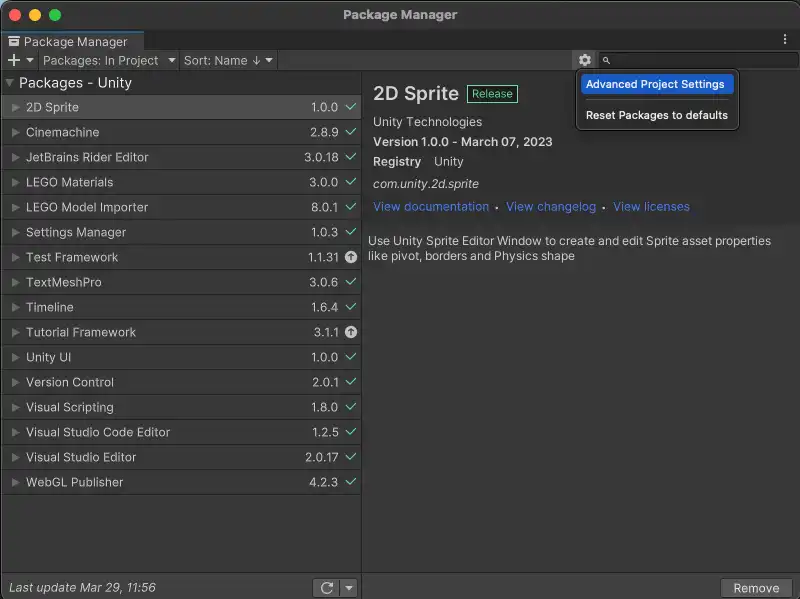Expand the Cinemachine package entry
800x599 pixels.
coord(14,132)
